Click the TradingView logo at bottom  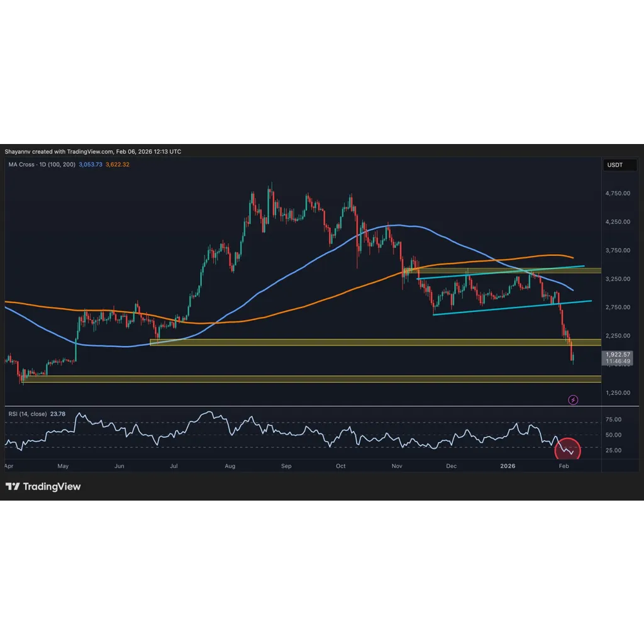click(43, 487)
